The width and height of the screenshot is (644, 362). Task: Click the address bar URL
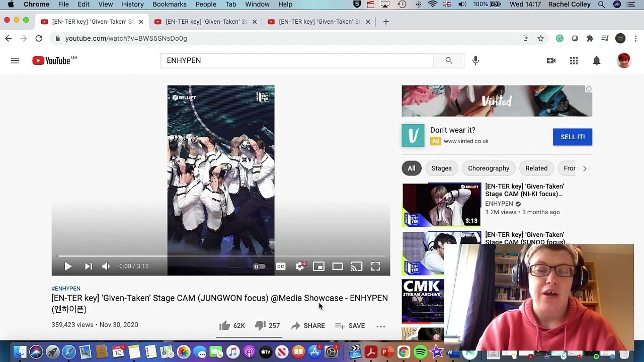[x=126, y=38]
